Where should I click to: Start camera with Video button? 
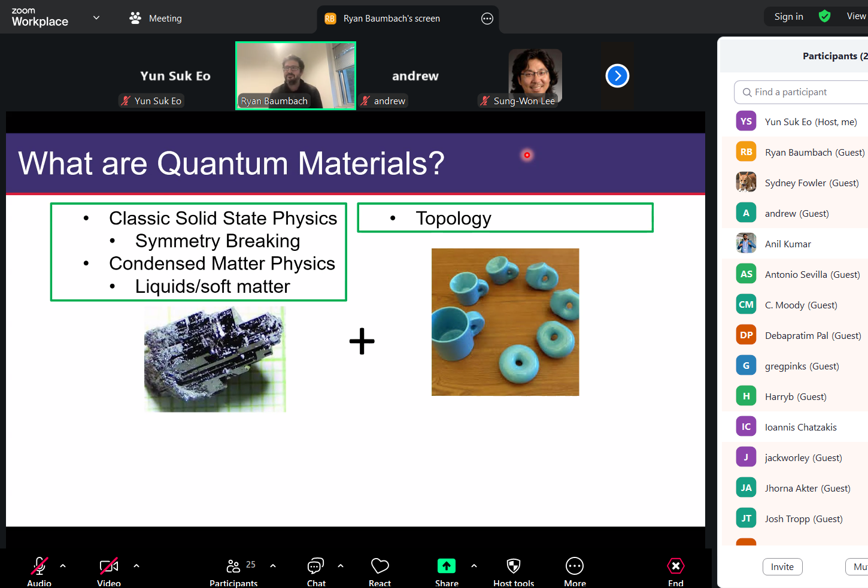(x=109, y=566)
